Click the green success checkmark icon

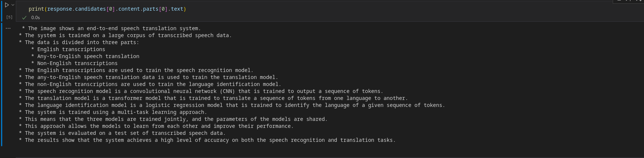click(x=24, y=18)
